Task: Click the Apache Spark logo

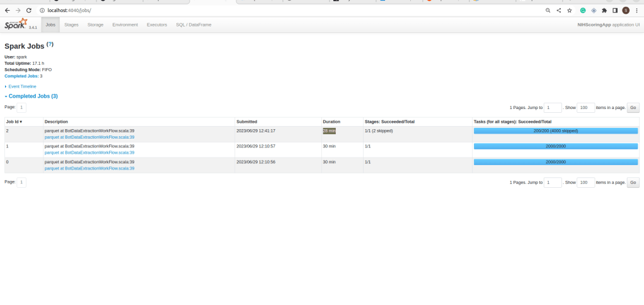Action: tap(16, 25)
